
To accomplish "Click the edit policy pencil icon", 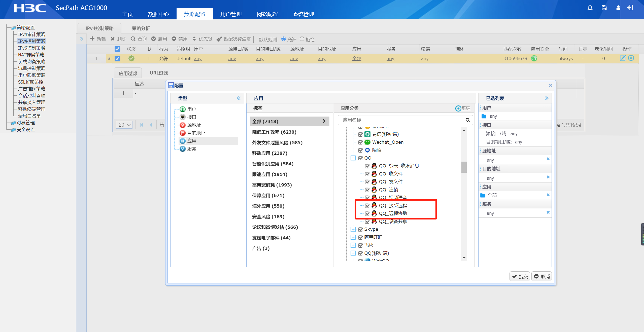I will [x=622, y=58].
